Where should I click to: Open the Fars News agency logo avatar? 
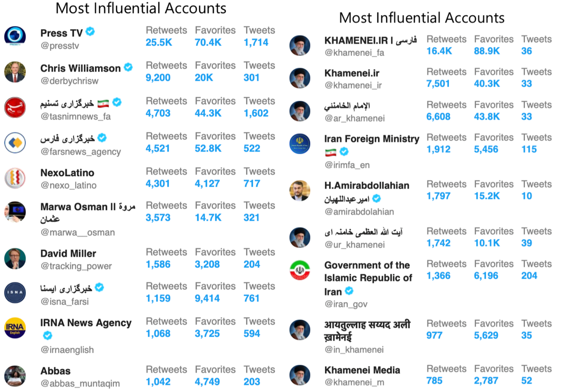[15, 143]
